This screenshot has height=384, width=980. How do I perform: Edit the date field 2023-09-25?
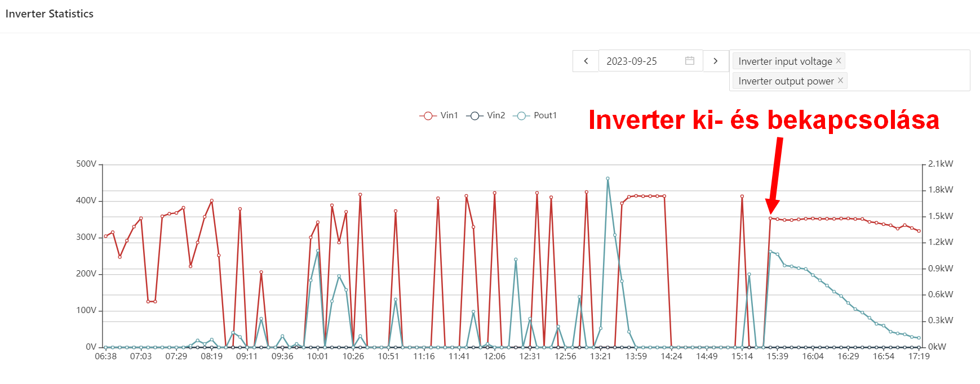(650, 61)
